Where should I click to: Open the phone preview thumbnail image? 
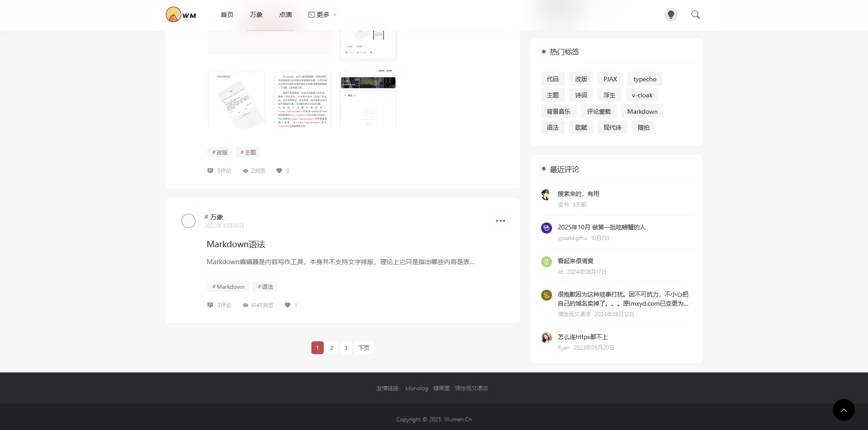coord(237,99)
